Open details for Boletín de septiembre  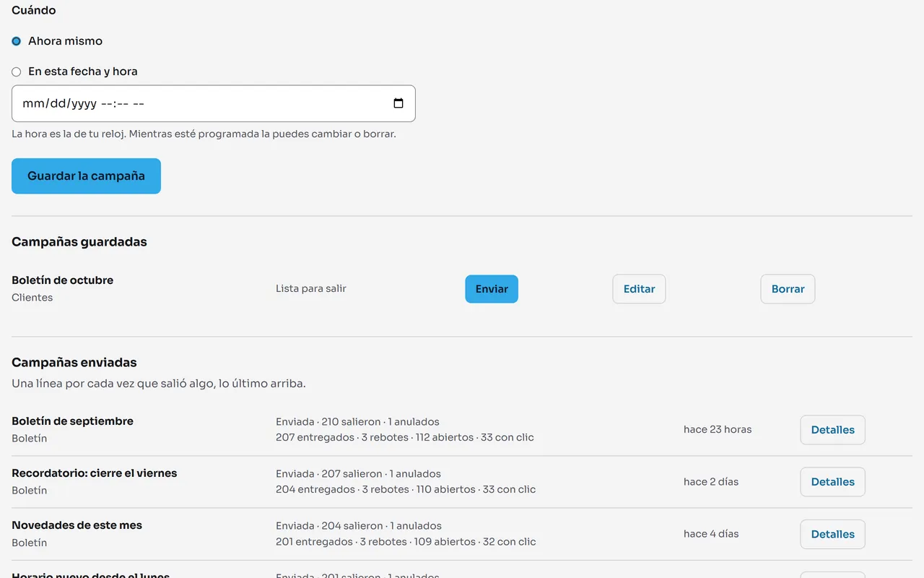[x=832, y=430]
